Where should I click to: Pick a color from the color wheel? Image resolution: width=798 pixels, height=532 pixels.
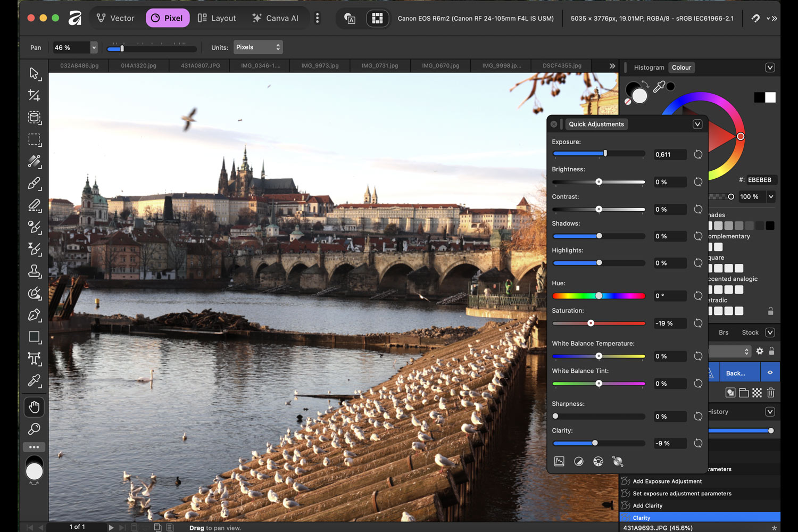(x=739, y=136)
